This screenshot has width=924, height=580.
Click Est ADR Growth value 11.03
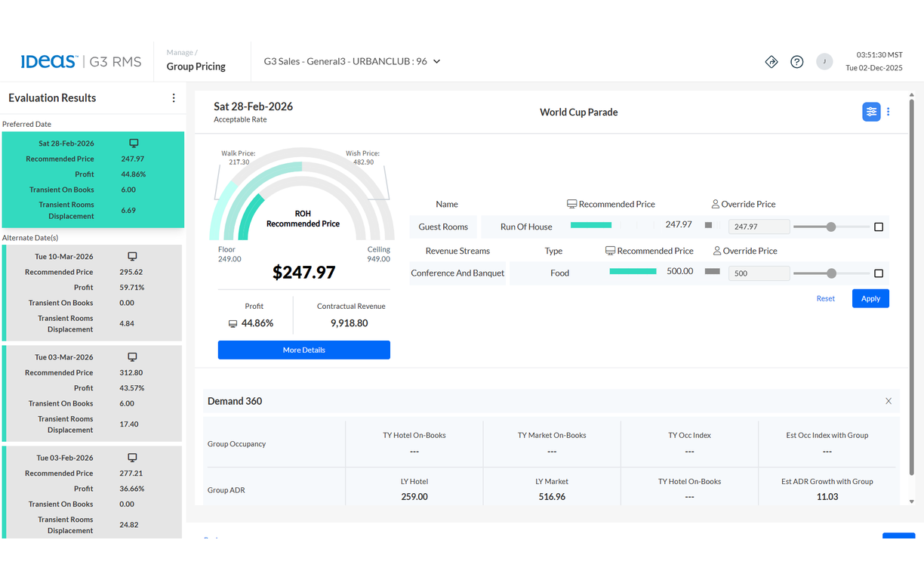pos(827,497)
